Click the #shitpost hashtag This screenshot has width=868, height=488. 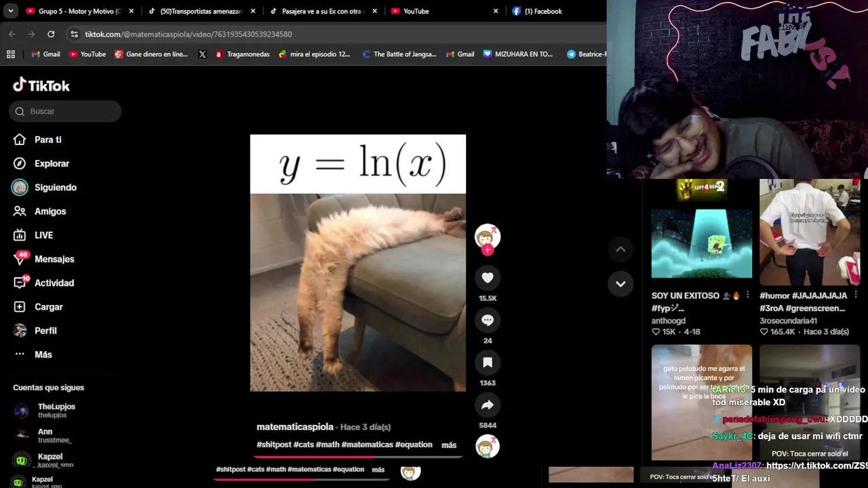(x=274, y=445)
